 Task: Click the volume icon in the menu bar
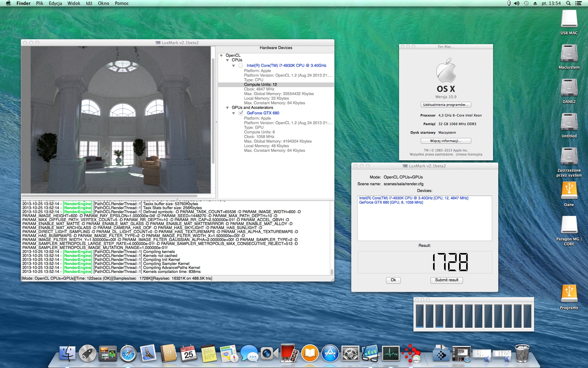click(517, 3)
